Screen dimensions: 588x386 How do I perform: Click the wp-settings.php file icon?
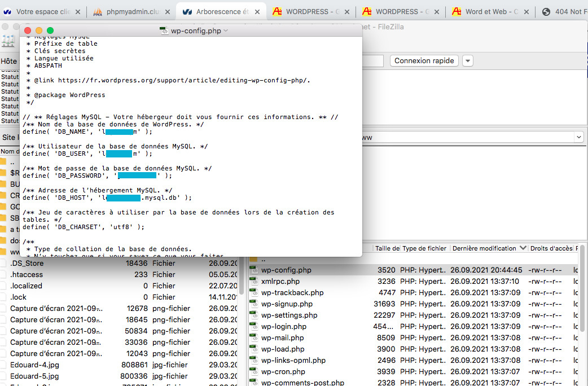click(254, 315)
